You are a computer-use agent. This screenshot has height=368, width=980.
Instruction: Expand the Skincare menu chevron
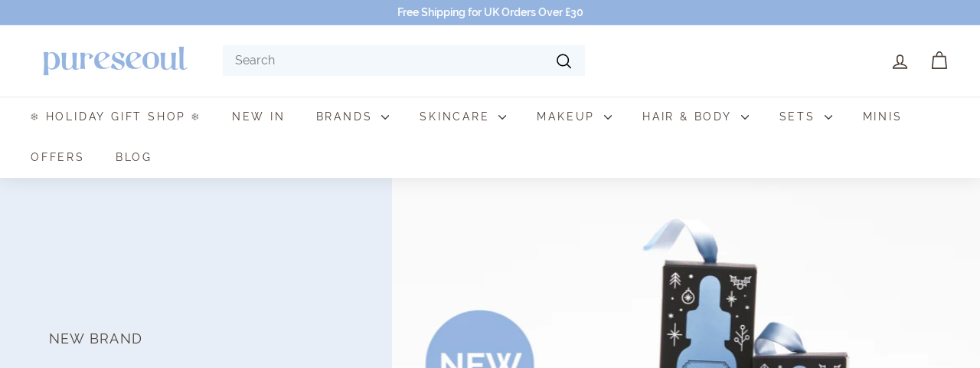pos(502,117)
